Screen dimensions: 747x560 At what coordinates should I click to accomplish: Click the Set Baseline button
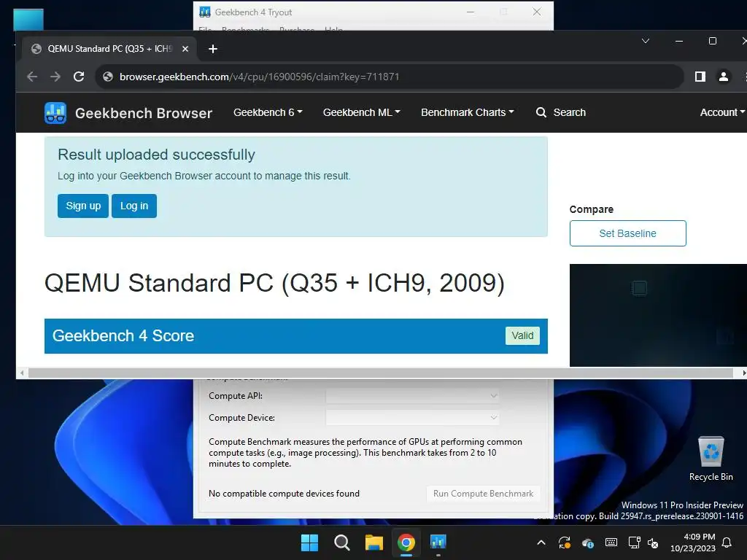[x=628, y=233]
